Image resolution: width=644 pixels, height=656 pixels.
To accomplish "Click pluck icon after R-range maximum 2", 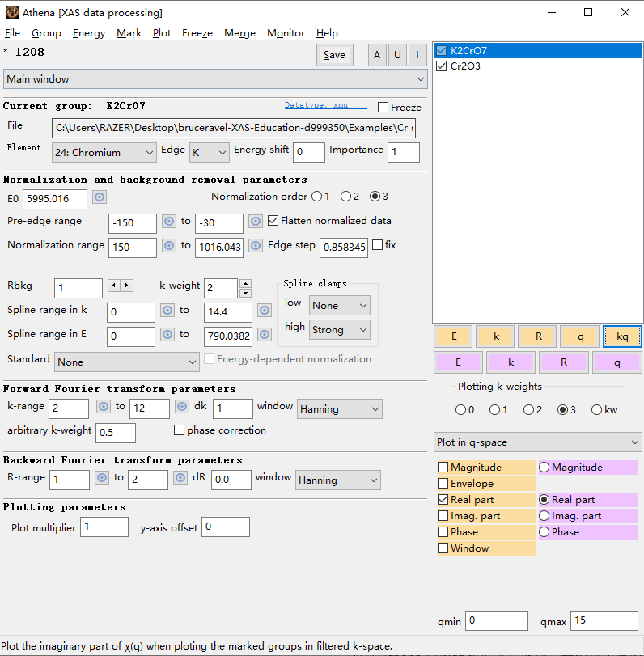I will [x=182, y=478].
